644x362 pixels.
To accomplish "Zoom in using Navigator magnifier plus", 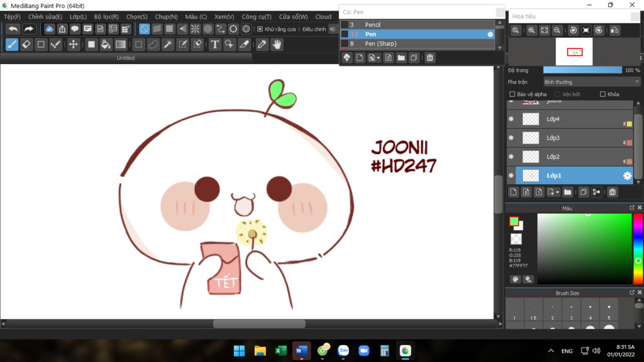I will click(x=531, y=30).
